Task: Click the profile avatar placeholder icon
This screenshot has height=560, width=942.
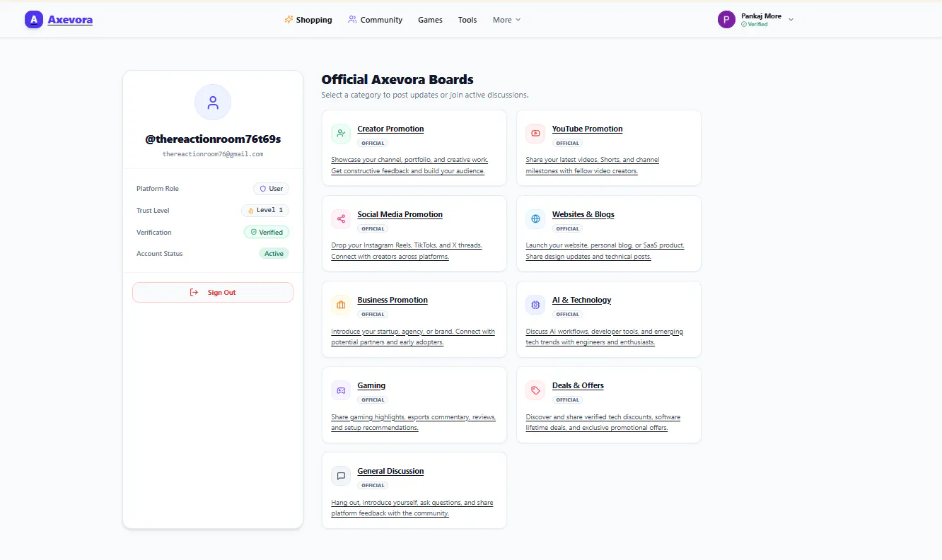Action: point(213,103)
